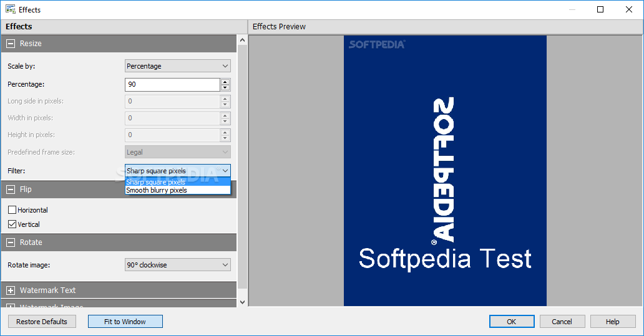
Task: Maximize the Effects window
Action: (x=600, y=9)
